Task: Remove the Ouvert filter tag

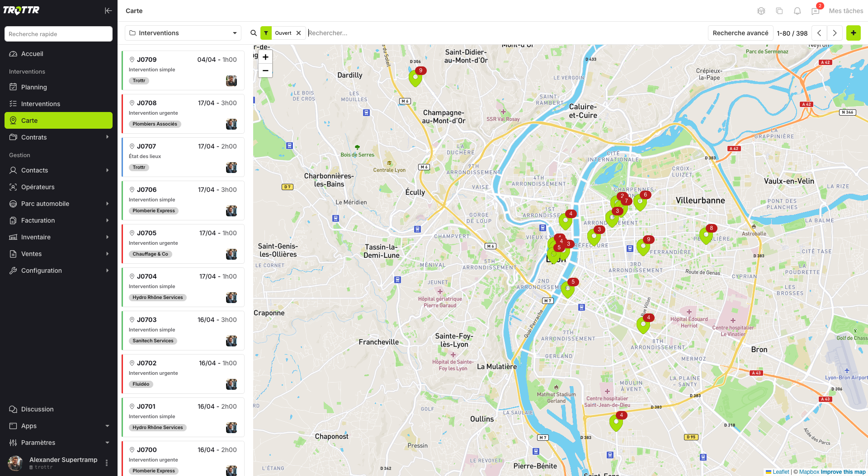Action: (298, 33)
